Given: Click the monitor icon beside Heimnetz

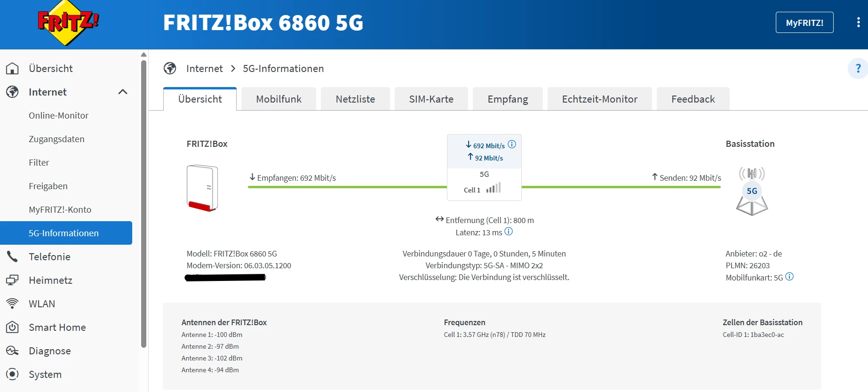Looking at the screenshot, I should click(x=12, y=280).
